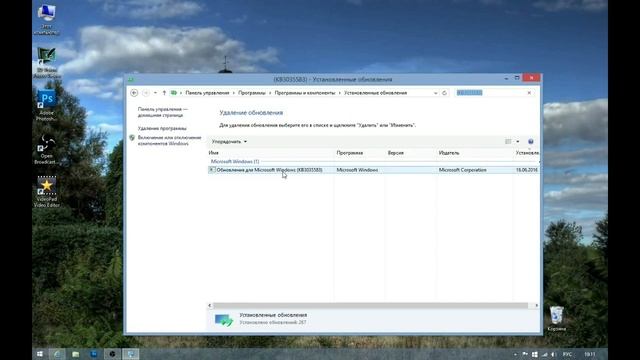This screenshot has width=640, height=360.
Task: Select the Control Panel taskbar button
Action: [131, 354]
